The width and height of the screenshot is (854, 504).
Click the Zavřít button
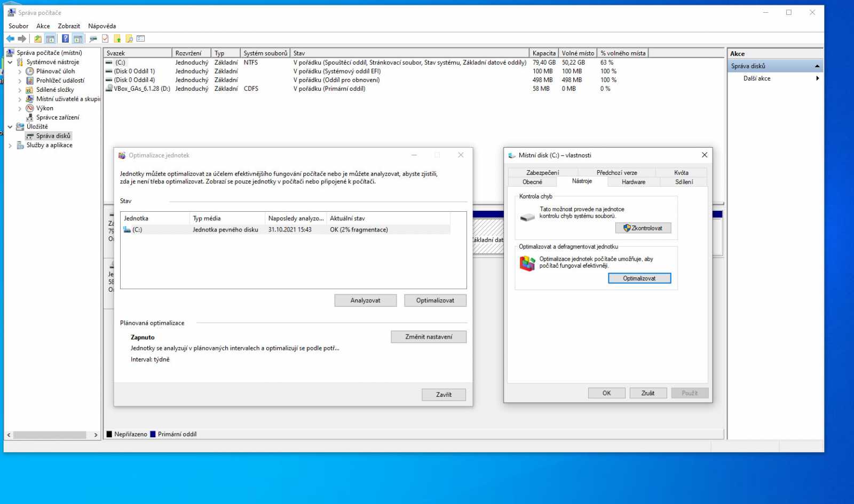[x=444, y=395]
